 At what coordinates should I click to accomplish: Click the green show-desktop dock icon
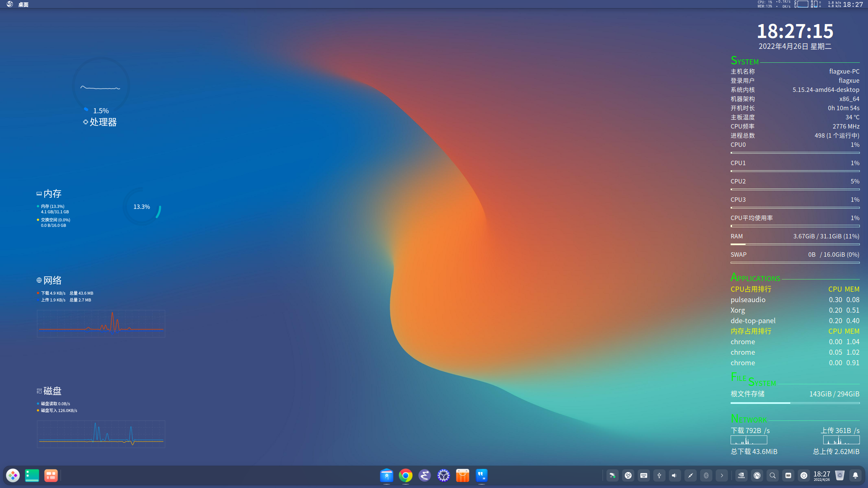(x=32, y=475)
